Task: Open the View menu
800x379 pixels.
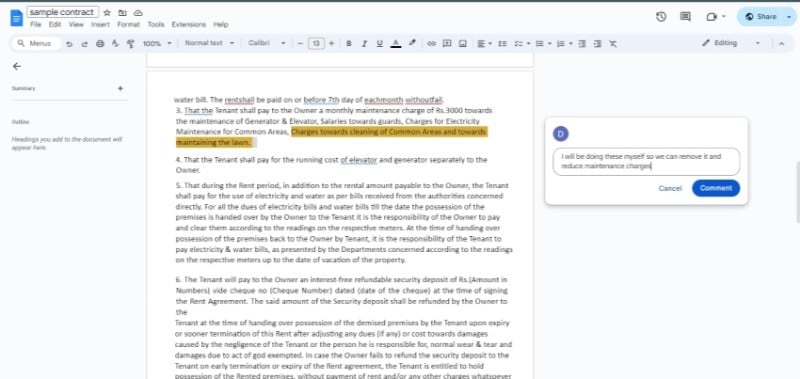Action: click(76, 24)
